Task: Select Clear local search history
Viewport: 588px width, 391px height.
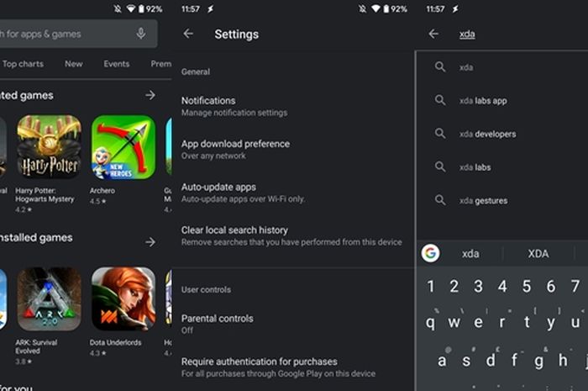Action: pyautogui.click(x=292, y=235)
